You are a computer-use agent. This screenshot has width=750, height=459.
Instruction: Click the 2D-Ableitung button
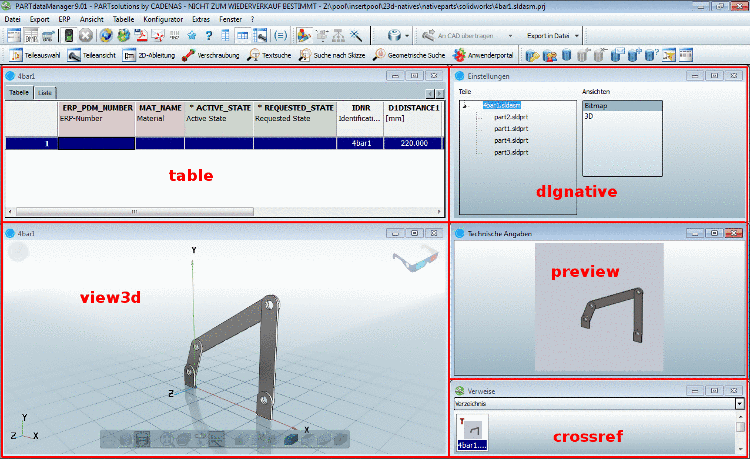(x=149, y=55)
